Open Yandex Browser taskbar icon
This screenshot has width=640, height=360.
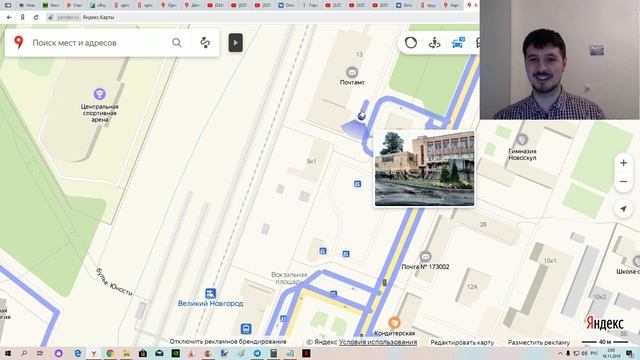pyautogui.click(x=93, y=353)
